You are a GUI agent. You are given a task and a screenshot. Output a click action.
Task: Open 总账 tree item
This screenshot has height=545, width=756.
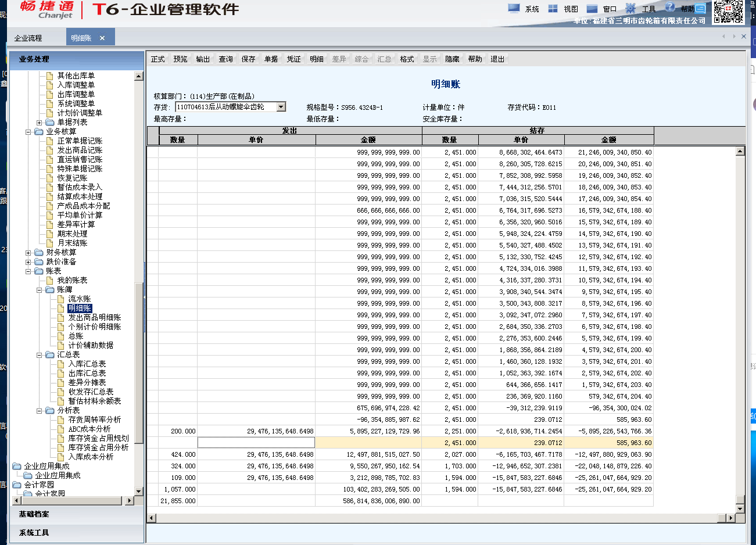point(76,336)
